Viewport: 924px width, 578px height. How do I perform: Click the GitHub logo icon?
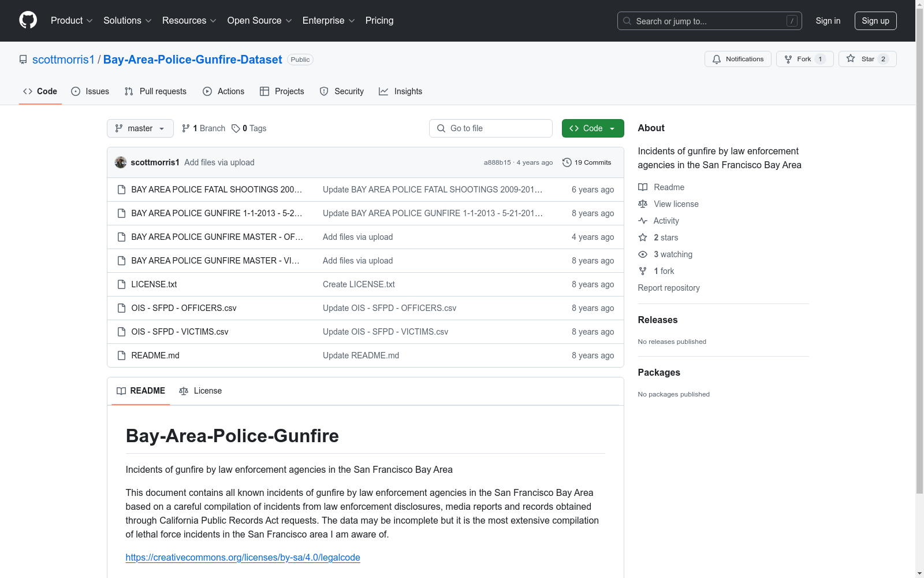click(28, 20)
